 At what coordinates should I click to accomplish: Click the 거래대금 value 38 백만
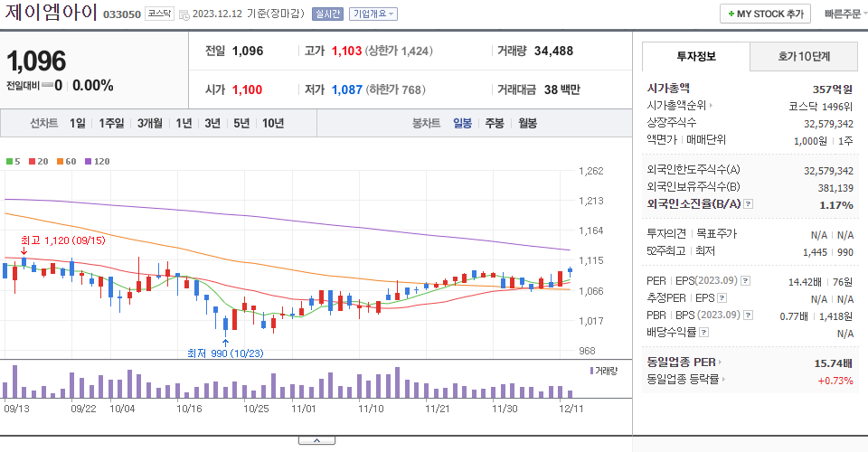coord(561,89)
